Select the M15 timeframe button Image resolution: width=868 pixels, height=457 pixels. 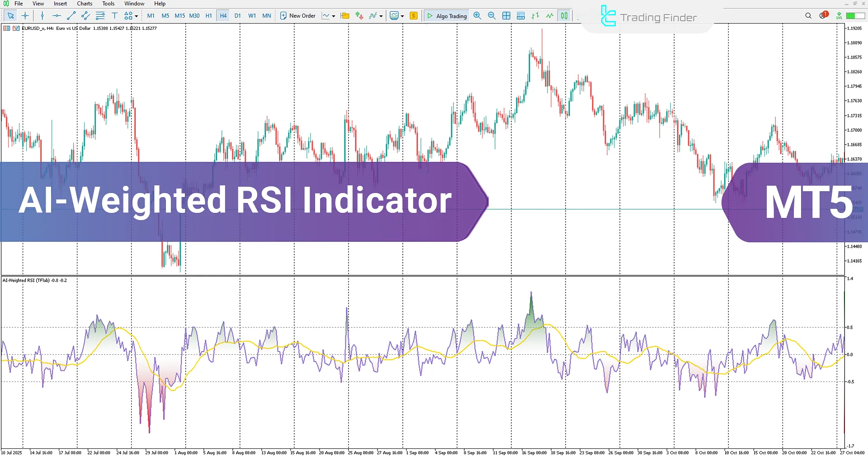[x=179, y=15]
